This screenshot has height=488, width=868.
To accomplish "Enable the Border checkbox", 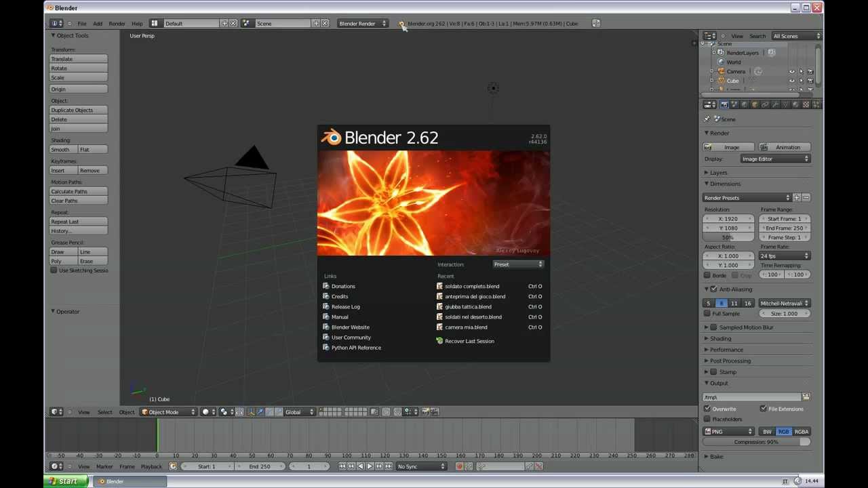I will 707,275.
